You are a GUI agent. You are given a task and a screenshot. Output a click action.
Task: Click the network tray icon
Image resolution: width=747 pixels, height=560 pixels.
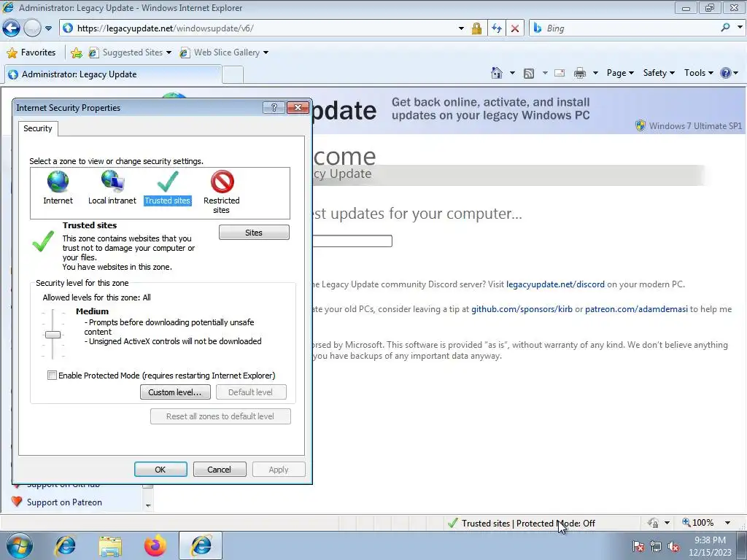[656, 547]
